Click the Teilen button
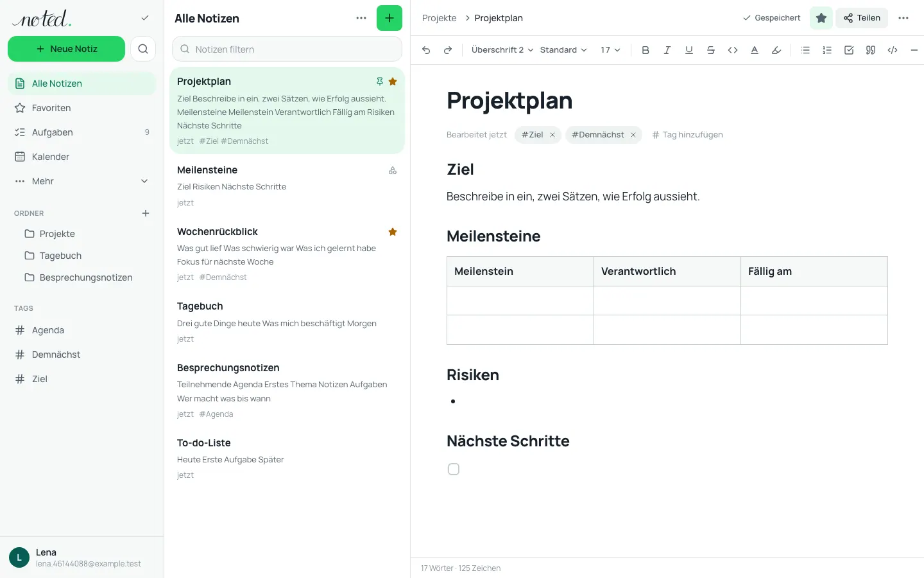The width and height of the screenshot is (924, 578). (862, 18)
